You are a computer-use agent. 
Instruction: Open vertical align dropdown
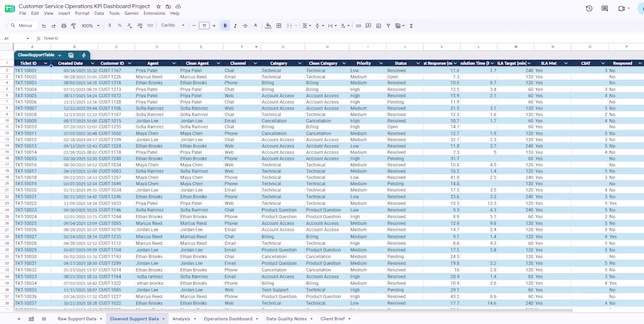pos(319,26)
